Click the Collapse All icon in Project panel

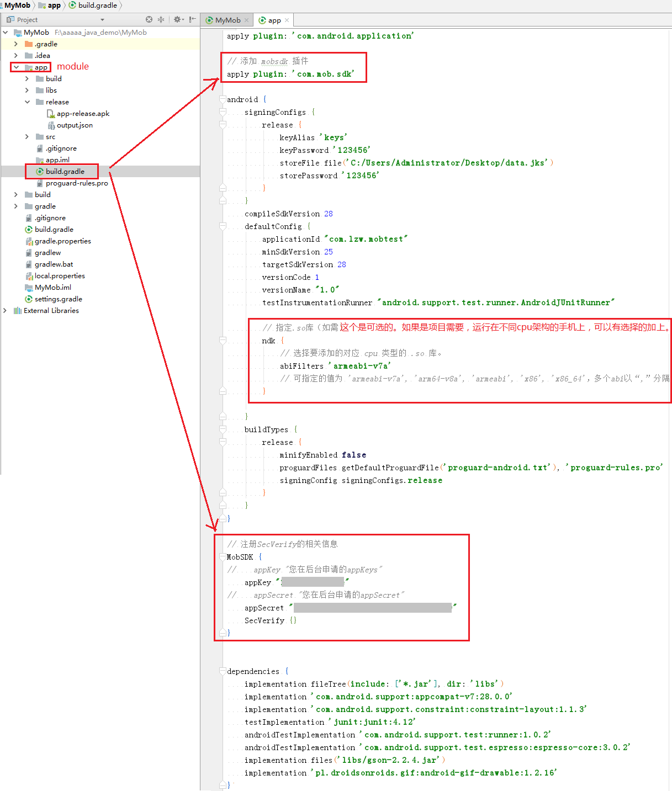(161, 19)
